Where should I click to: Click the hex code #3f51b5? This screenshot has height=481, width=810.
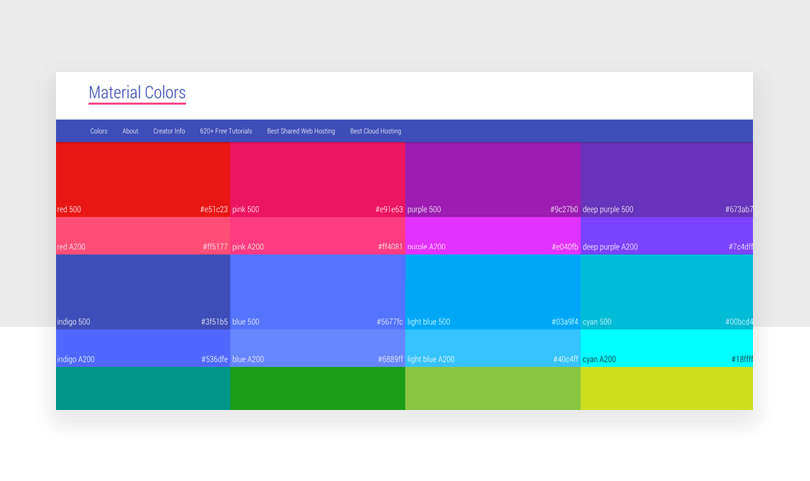[214, 322]
